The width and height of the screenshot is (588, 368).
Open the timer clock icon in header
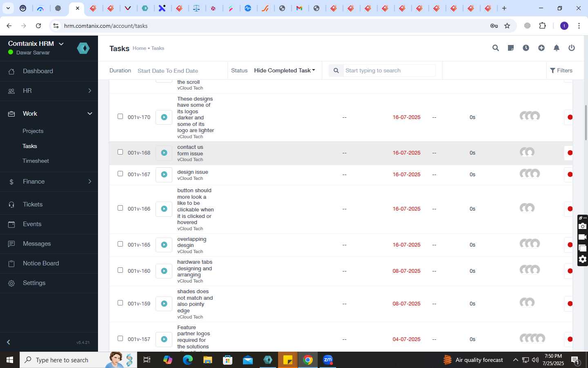point(526,48)
